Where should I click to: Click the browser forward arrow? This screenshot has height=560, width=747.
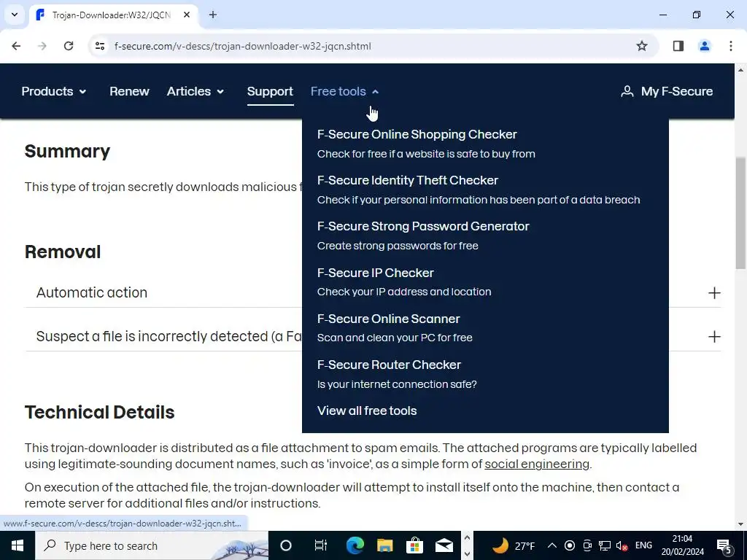coord(42,46)
